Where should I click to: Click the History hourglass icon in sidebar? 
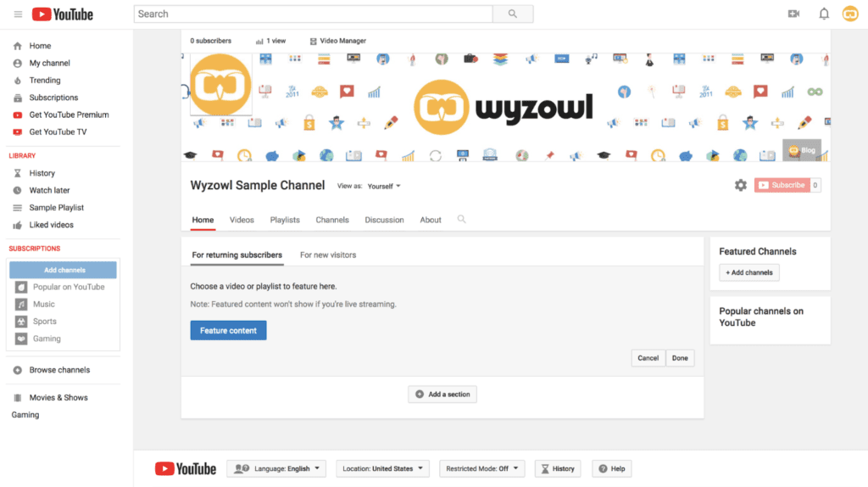tap(18, 173)
